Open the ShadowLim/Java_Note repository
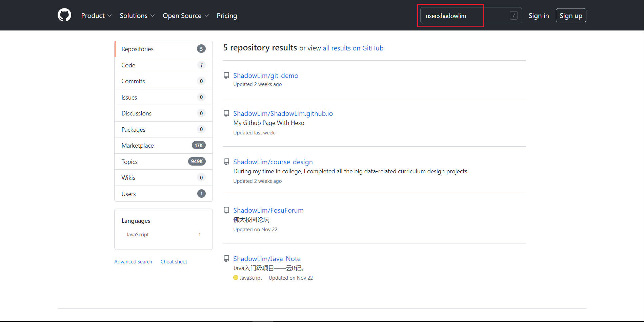This screenshot has width=644, height=322. click(x=267, y=259)
